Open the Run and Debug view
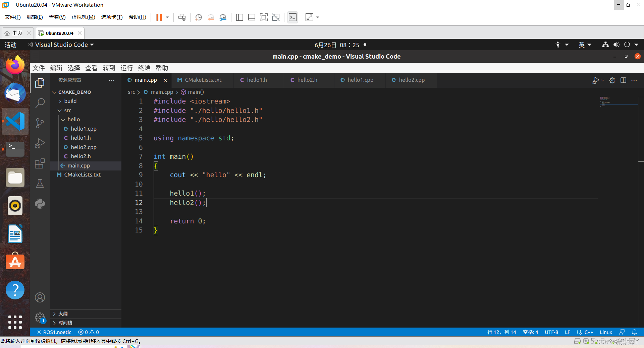 [x=40, y=143]
